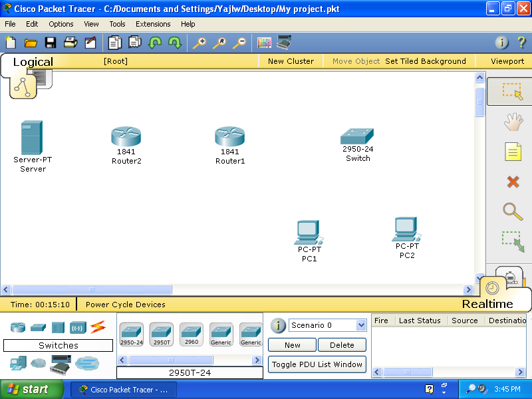This screenshot has height=399, width=532.
Task: Open the Activity Wizard icon
Action: (90, 43)
